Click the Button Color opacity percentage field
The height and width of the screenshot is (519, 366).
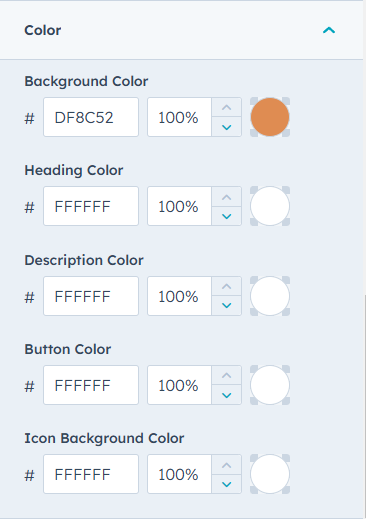pyautogui.click(x=179, y=385)
